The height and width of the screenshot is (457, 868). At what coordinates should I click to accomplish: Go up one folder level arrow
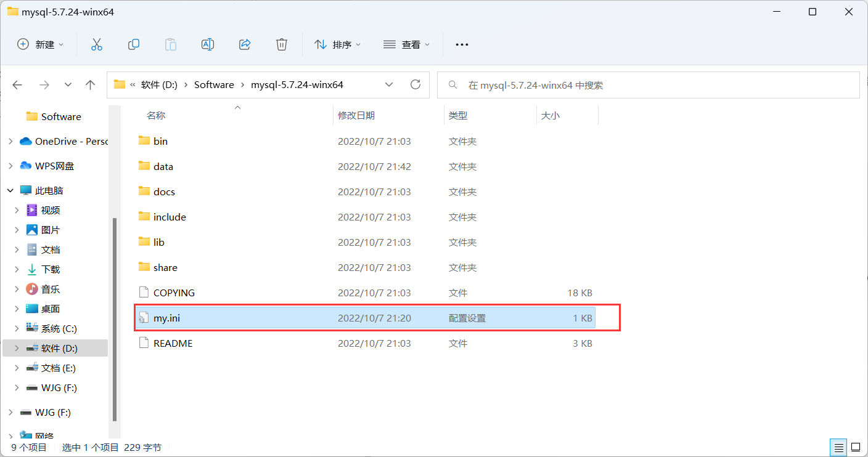(x=91, y=85)
